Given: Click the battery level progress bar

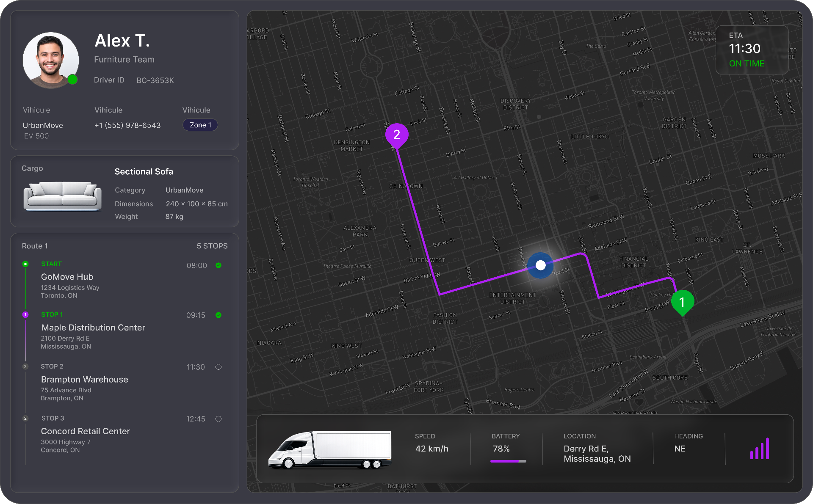Looking at the screenshot, I should (508, 461).
